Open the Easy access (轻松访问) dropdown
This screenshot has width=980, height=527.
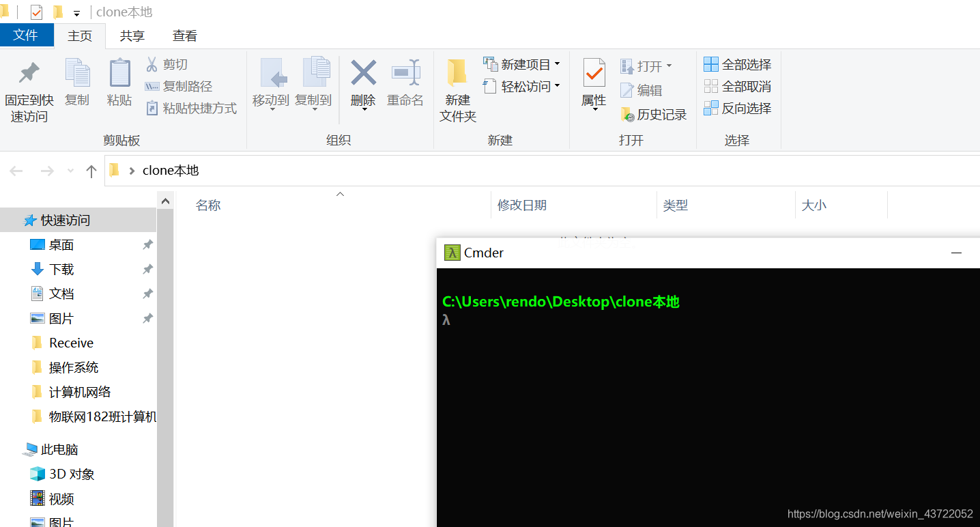521,86
